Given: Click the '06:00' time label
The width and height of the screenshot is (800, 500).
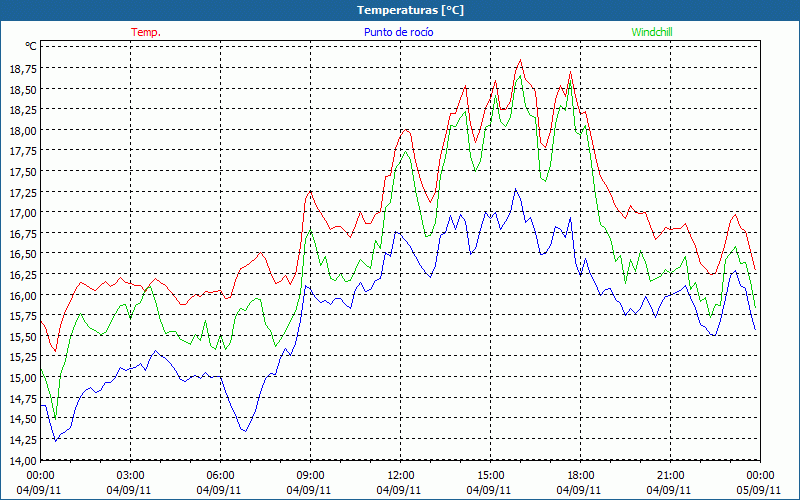Looking at the screenshot, I should (x=220, y=476).
